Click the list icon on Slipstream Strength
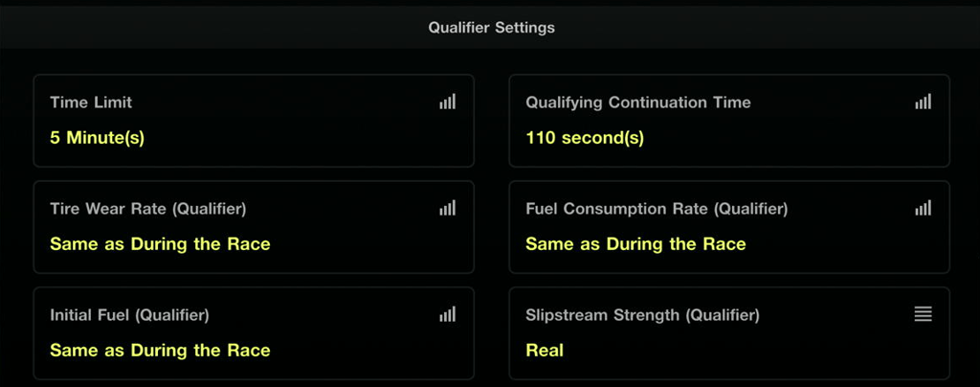This screenshot has width=980, height=387. tap(923, 314)
